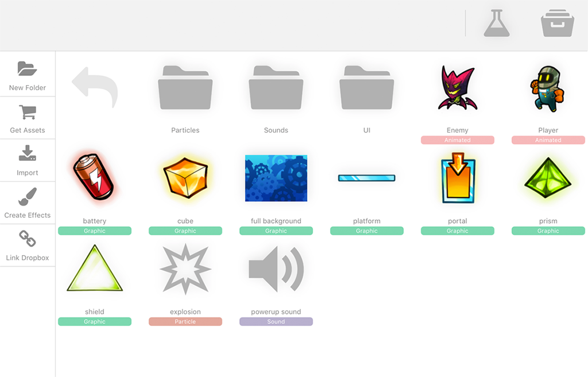Click the portal graphic asset
Screen dimensions: 588x377
point(457,178)
